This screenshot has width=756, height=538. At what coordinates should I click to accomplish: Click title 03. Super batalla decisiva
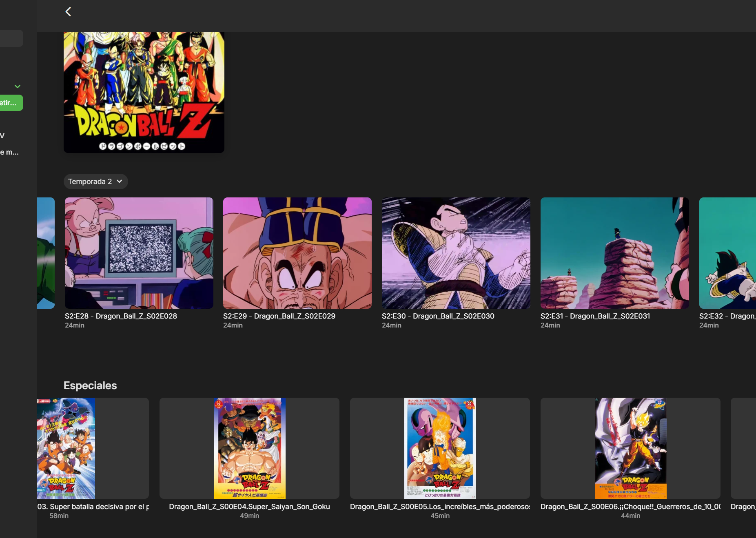click(x=93, y=507)
